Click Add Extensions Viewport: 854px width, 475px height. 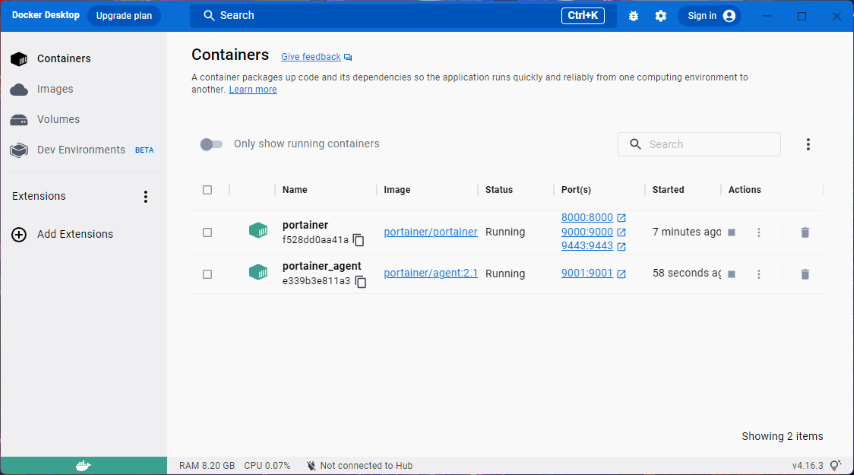[75, 234]
